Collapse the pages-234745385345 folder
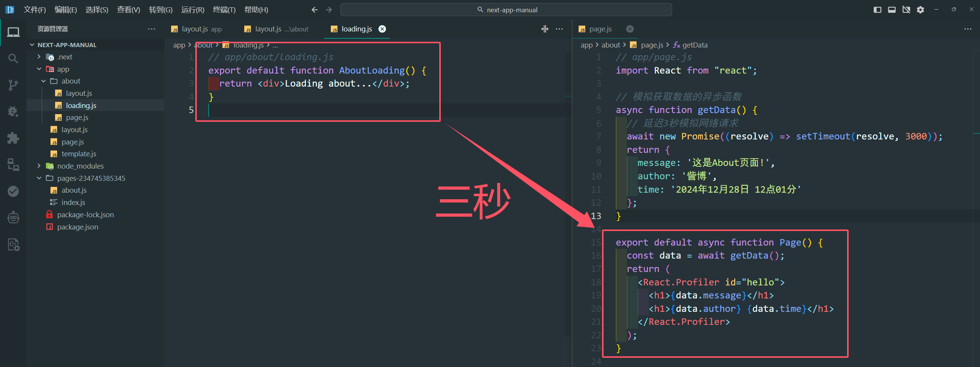Viewport: 980px width, 367px height. (x=39, y=178)
